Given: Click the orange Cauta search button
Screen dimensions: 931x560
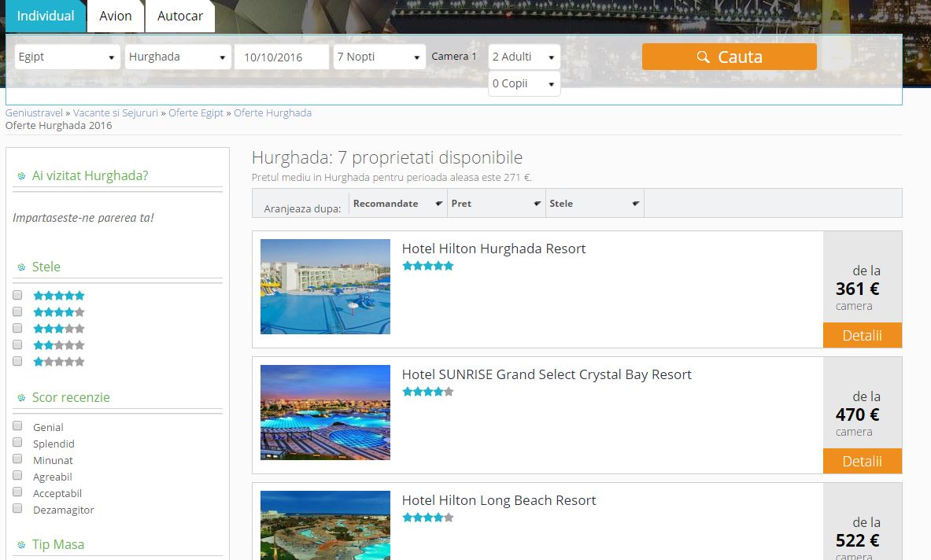Looking at the screenshot, I should (729, 57).
